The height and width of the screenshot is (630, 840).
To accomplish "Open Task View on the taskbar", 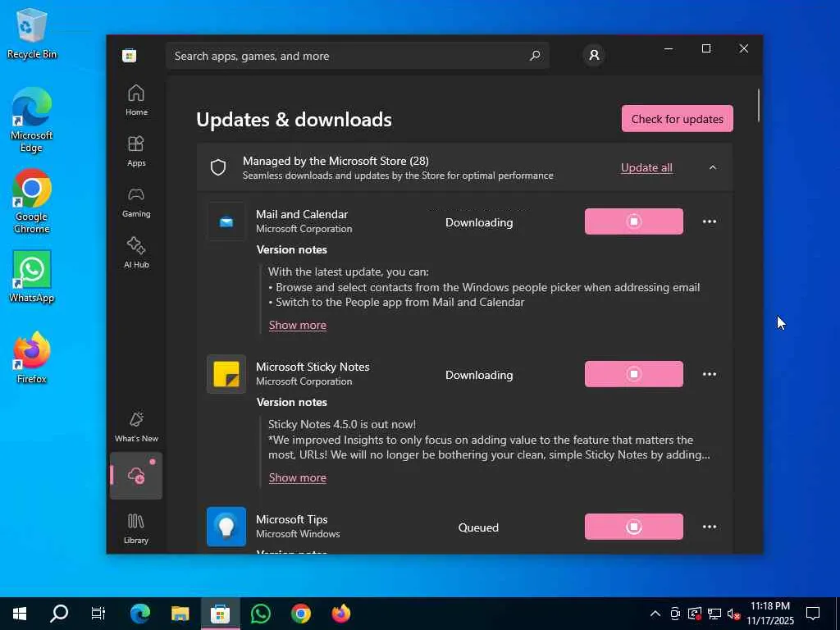I will click(x=98, y=614).
